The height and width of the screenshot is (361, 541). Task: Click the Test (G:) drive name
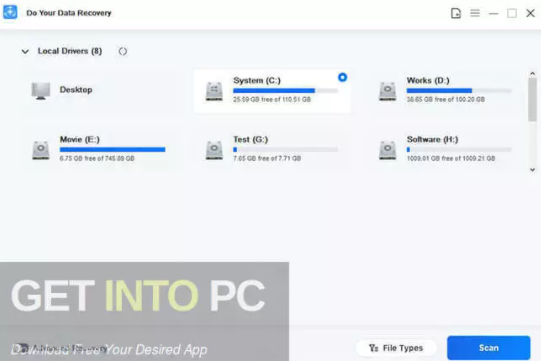250,139
